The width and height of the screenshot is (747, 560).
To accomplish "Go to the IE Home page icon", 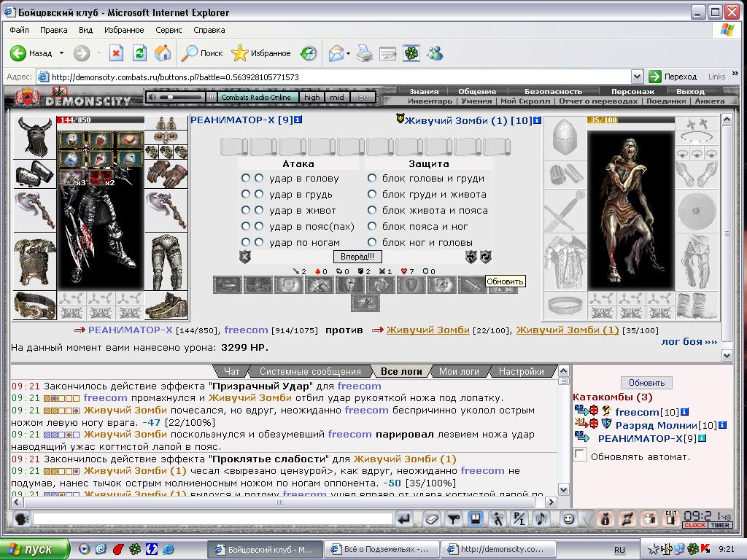I will click(x=163, y=53).
